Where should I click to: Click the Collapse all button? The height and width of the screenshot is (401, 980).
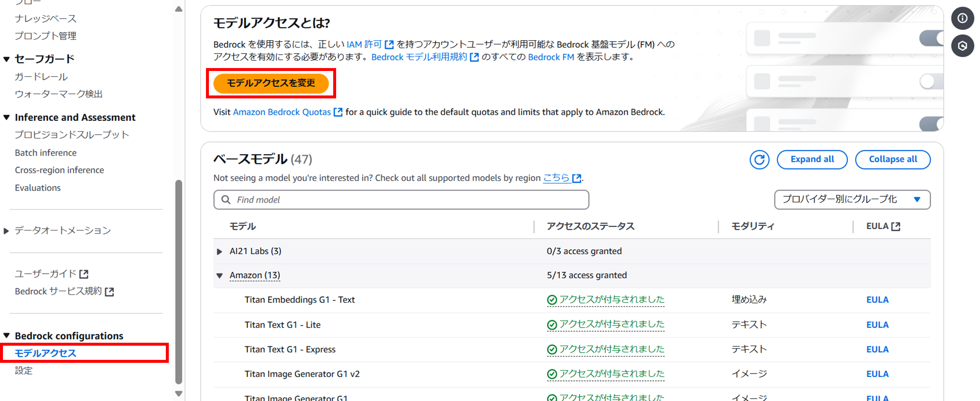(x=893, y=160)
